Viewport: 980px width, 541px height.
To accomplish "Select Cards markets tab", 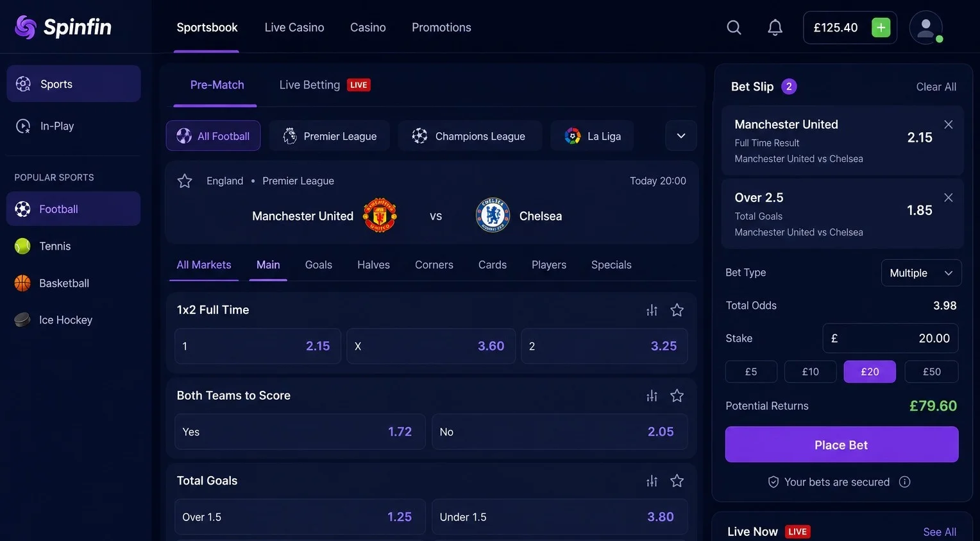I will click(493, 265).
